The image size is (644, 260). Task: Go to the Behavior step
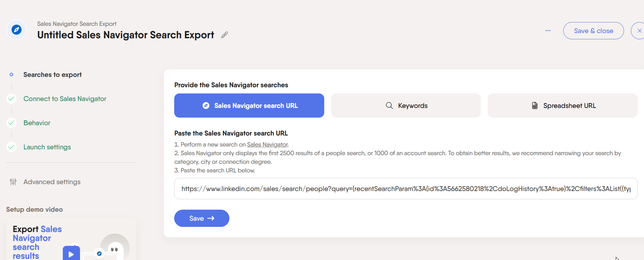pos(37,123)
